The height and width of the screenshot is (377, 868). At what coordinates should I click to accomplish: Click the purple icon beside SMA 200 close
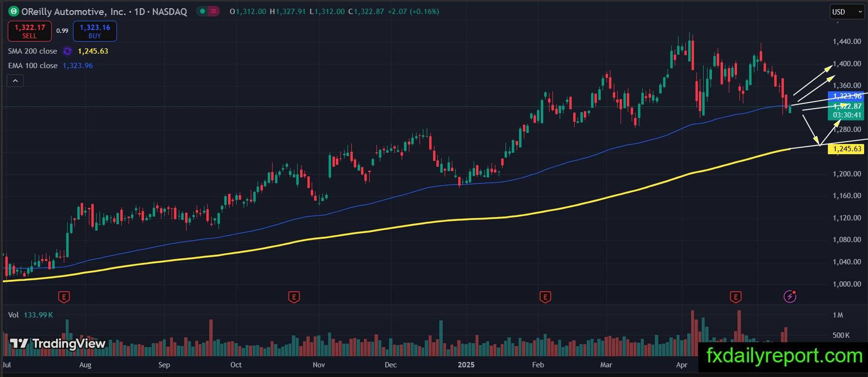[x=68, y=51]
